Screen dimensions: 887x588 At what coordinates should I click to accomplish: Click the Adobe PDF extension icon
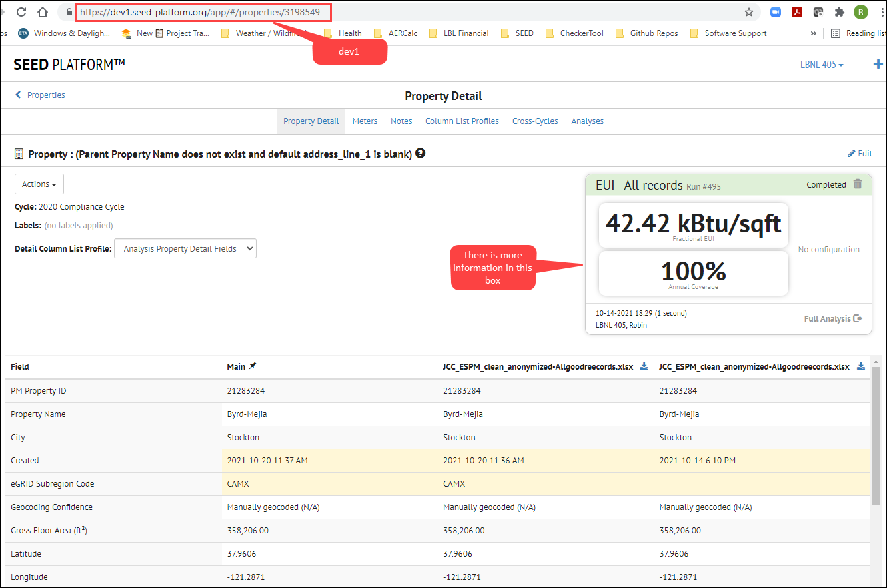(x=797, y=11)
